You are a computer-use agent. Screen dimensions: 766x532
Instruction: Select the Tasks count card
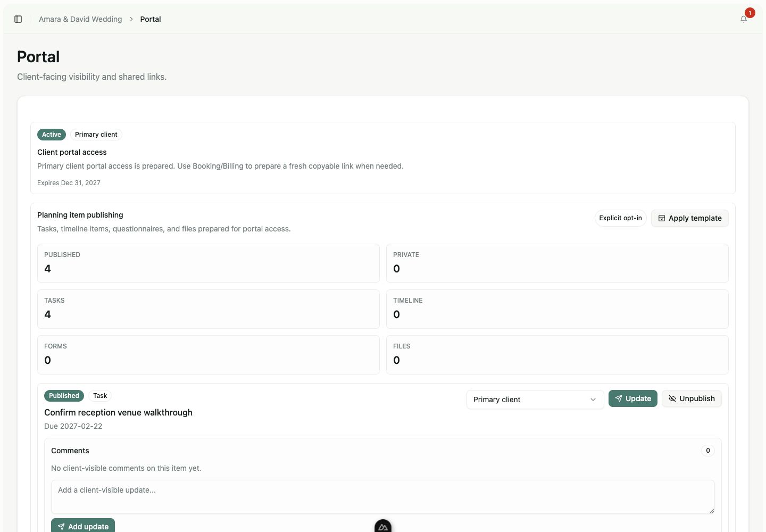tap(209, 309)
